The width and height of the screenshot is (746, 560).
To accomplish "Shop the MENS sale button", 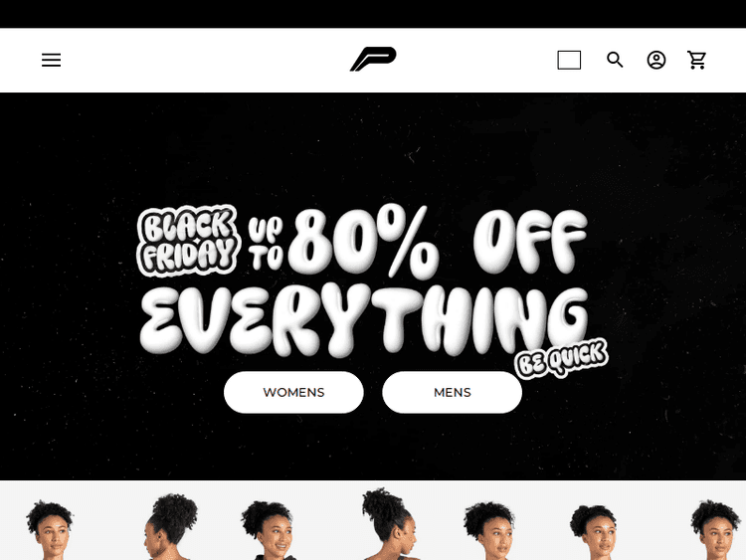I will (452, 392).
